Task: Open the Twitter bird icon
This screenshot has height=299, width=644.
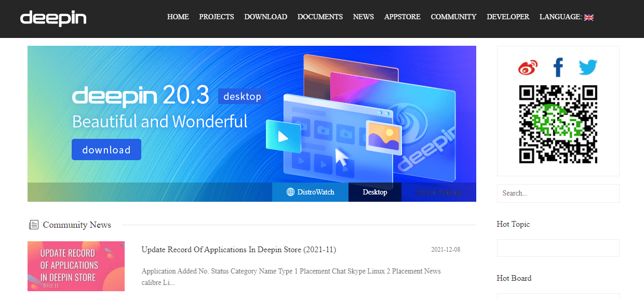Action: [588, 67]
